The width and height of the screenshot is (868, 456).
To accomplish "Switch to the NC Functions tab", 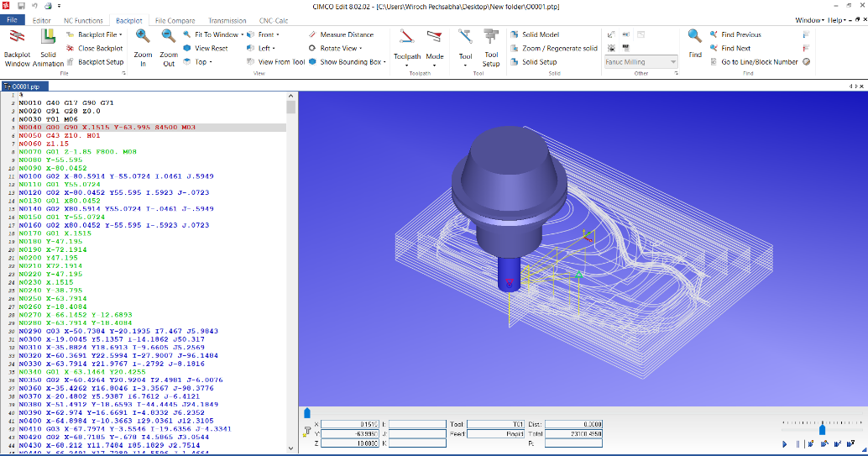I will (83, 20).
